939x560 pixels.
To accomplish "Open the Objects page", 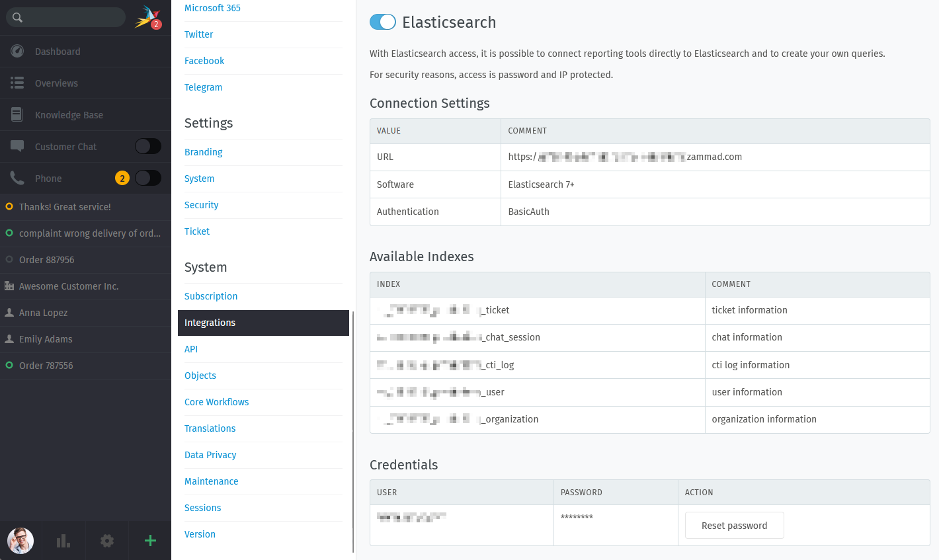I will coord(200,376).
